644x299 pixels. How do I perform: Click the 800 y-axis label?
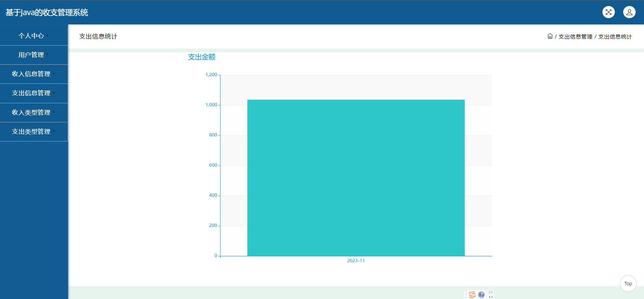[x=213, y=135]
